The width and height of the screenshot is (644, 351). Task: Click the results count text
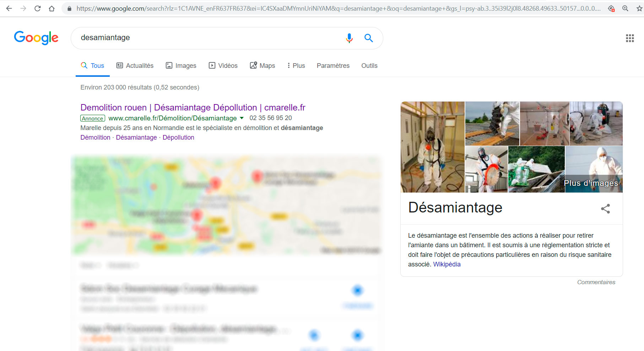(x=140, y=87)
